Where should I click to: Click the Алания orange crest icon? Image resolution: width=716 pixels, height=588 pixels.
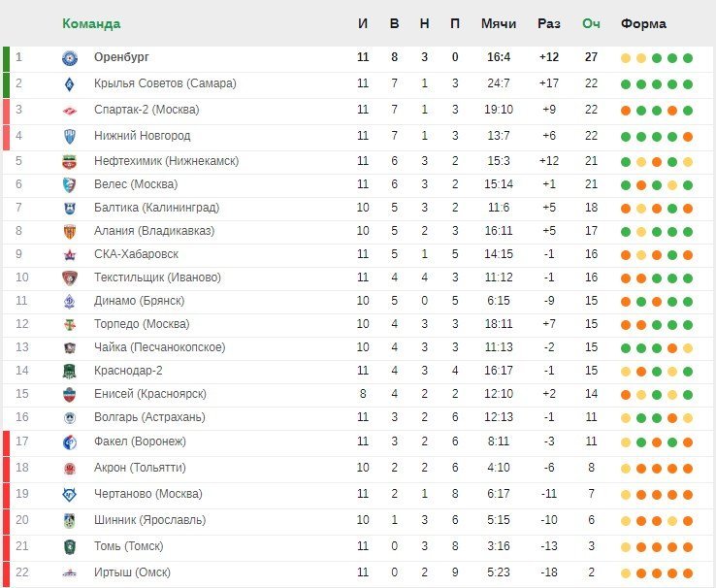coord(70,232)
